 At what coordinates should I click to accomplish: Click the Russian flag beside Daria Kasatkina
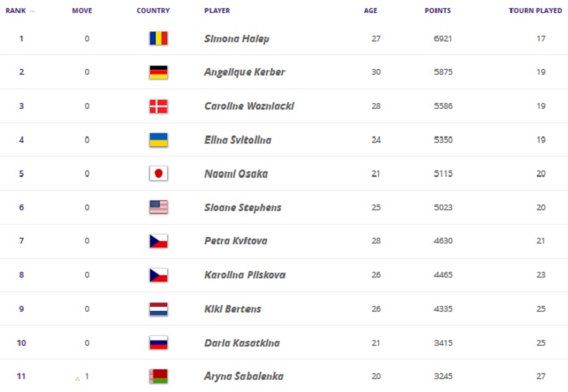(x=158, y=342)
